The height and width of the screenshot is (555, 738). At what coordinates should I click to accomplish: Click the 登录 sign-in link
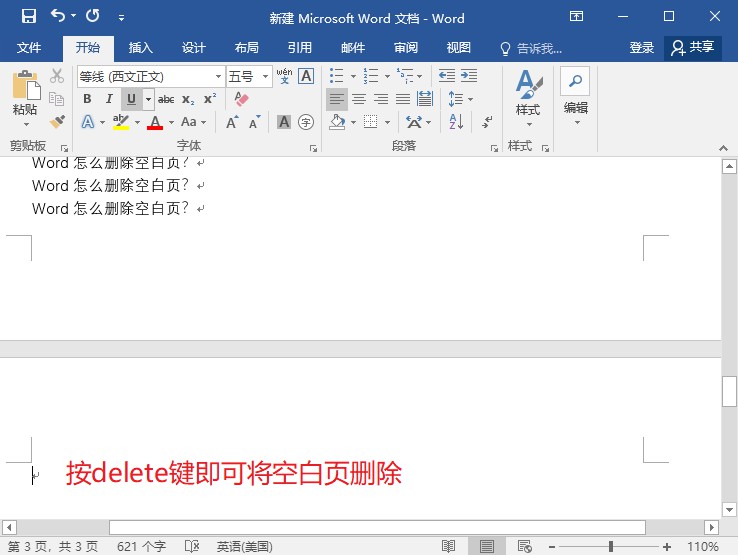point(642,48)
